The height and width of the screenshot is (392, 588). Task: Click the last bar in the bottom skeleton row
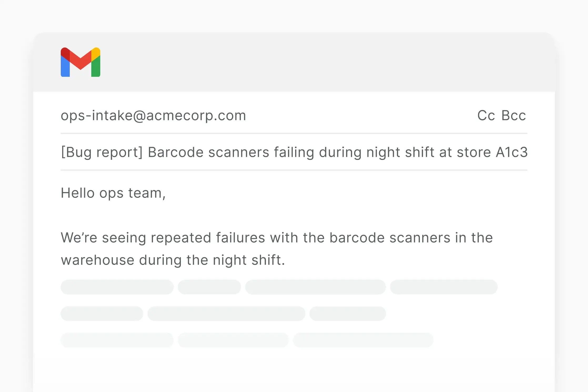(363, 340)
